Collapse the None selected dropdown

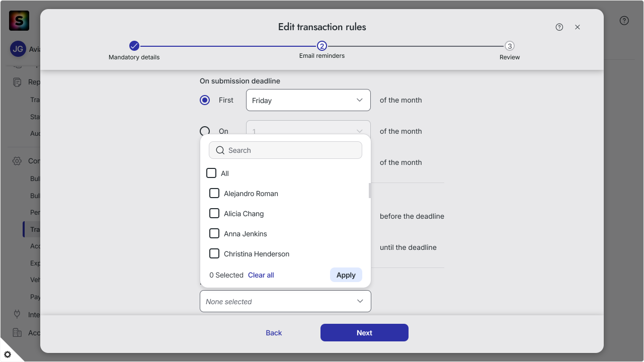pos(285,301)
